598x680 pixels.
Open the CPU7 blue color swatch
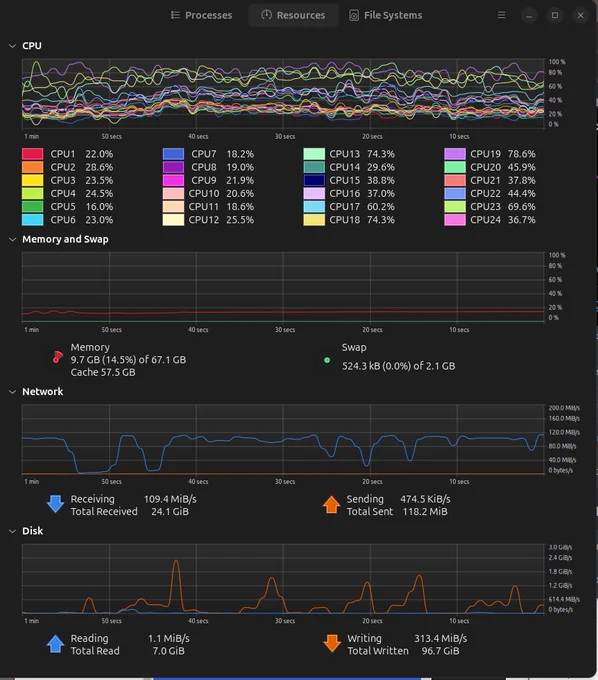173,154
